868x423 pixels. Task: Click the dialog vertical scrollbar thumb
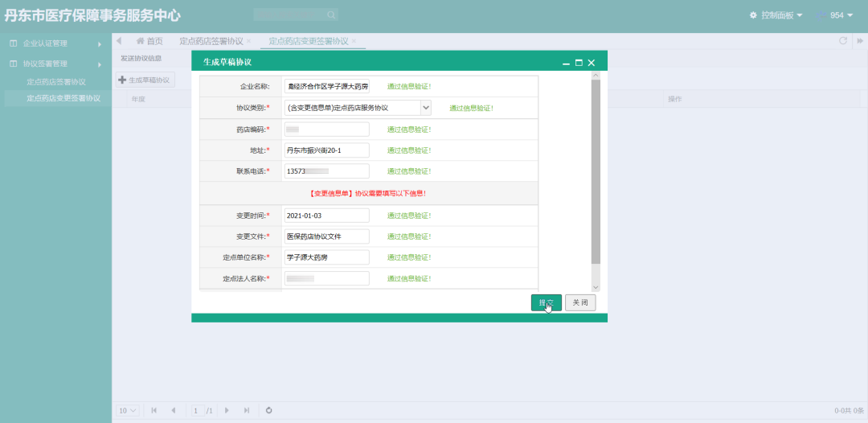coord(596,171)
